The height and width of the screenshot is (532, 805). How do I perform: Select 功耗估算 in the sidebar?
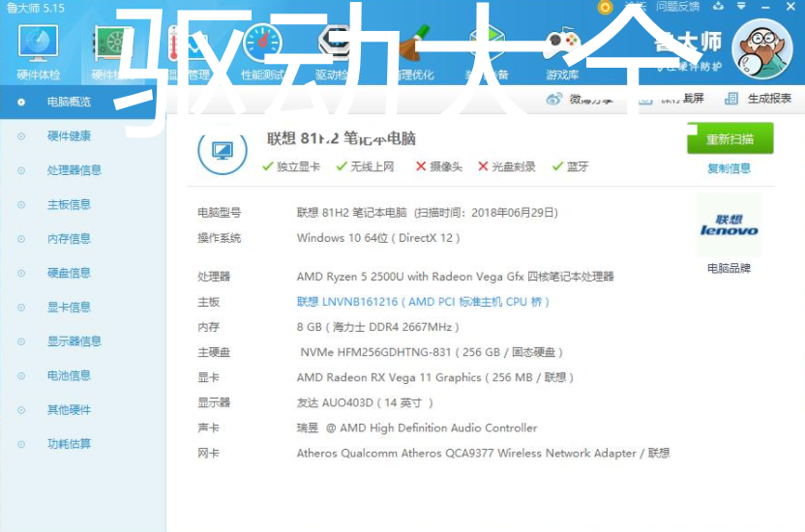coord(69,444)
